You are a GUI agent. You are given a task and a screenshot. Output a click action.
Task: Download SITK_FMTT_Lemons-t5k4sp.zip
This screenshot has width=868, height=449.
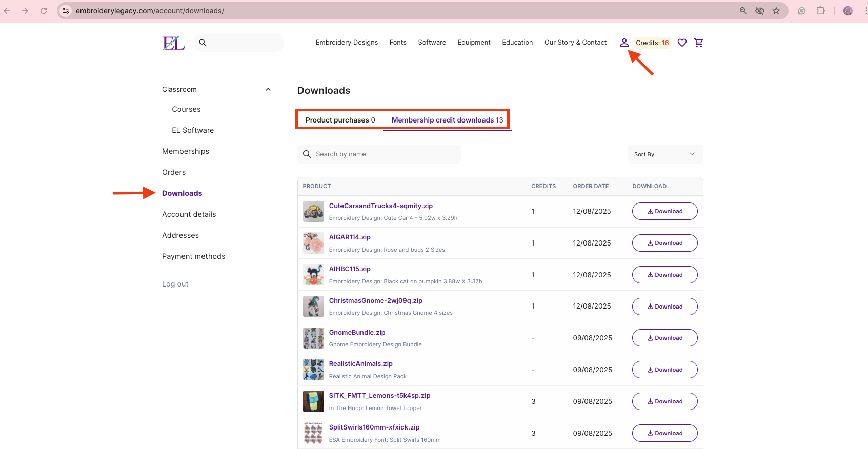coord(664,401)
